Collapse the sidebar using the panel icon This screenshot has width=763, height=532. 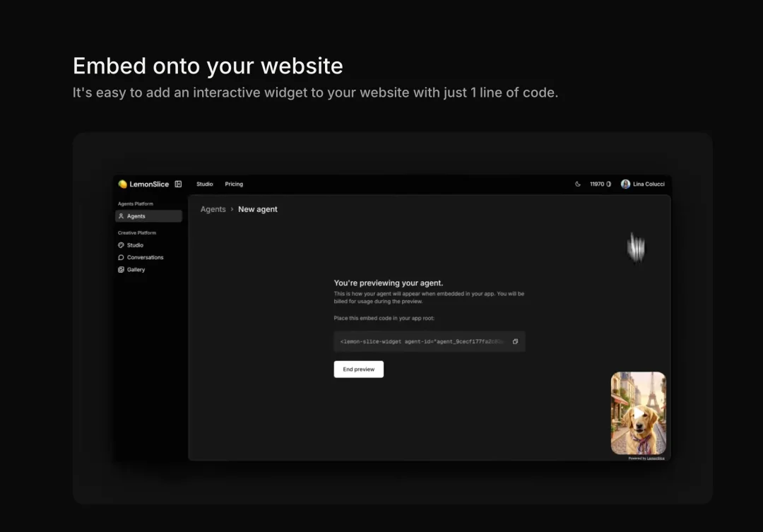178,184
